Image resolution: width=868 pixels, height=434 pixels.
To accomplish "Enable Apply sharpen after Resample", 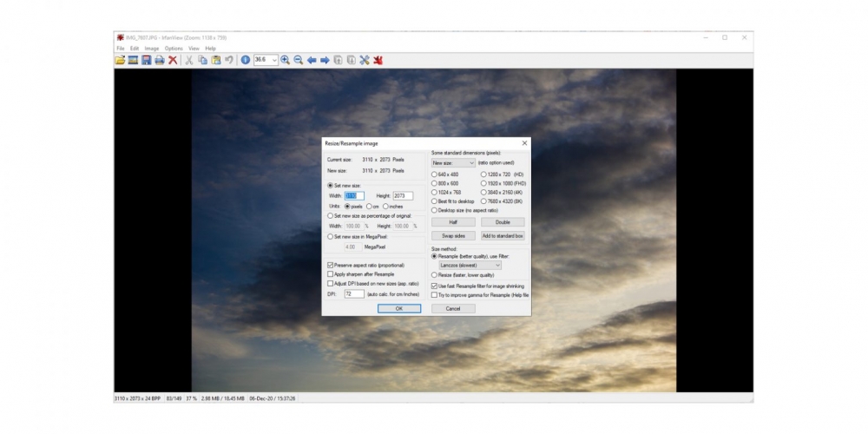I will [x=331, y=274].
